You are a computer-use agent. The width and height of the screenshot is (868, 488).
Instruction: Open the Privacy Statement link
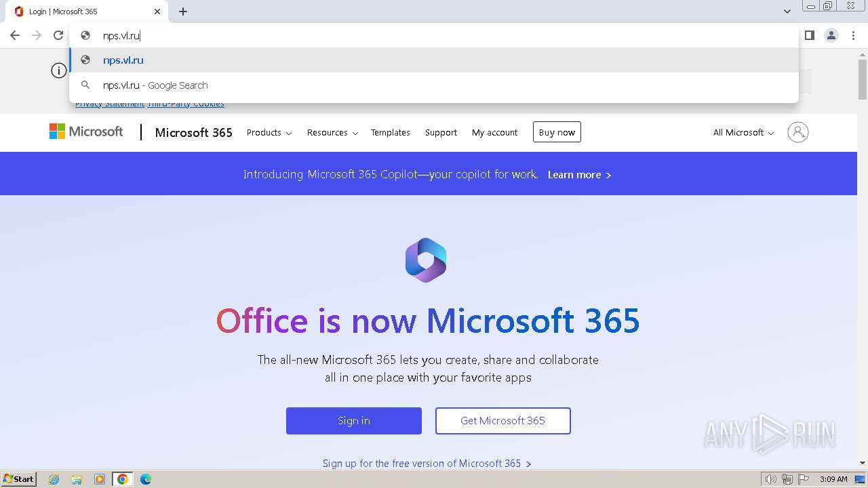(x=110, y=104)
